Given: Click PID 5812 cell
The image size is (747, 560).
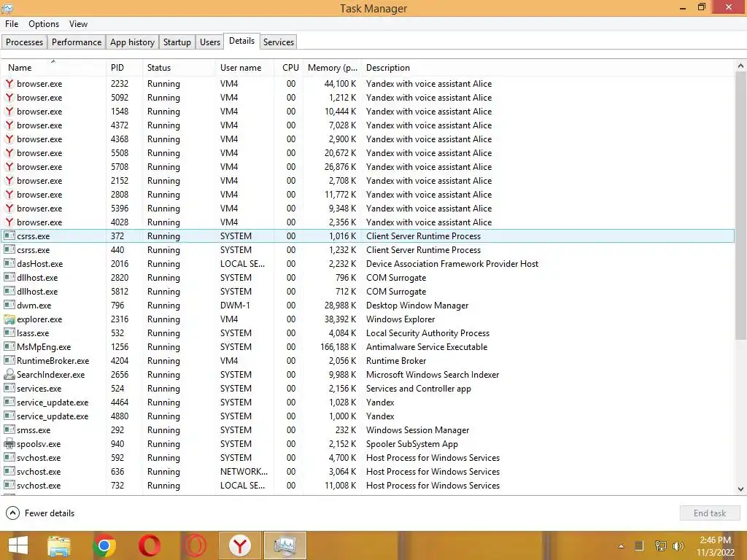Looking at the screenshot, I should 120,292.
